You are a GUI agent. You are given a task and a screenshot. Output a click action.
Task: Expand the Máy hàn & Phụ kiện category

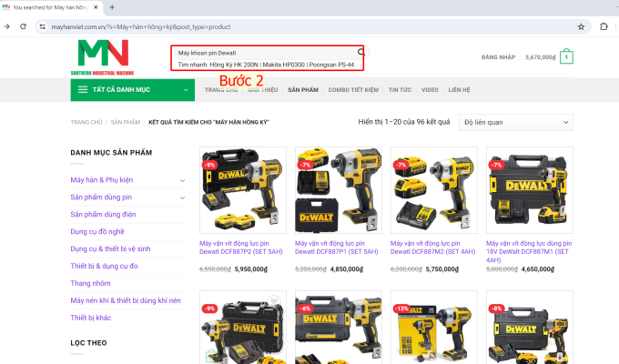point(182,180)
